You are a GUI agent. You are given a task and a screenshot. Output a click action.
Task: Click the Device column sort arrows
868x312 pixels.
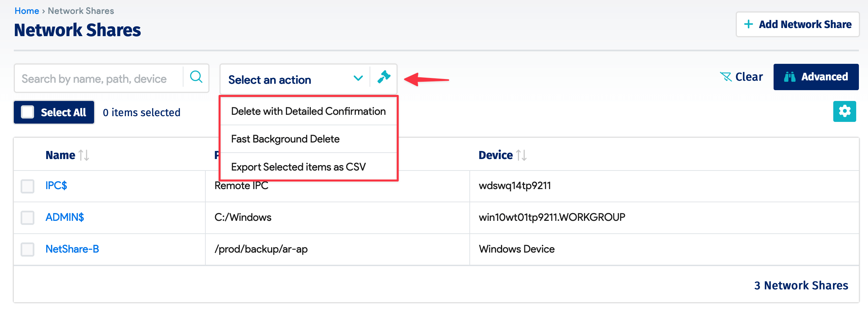(x=521, y=155)
